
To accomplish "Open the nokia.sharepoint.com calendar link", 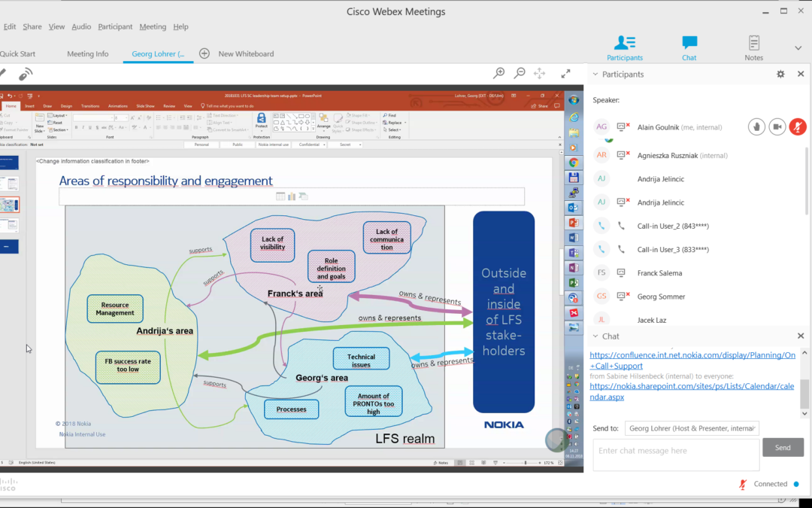I will [x=692, y=391].
